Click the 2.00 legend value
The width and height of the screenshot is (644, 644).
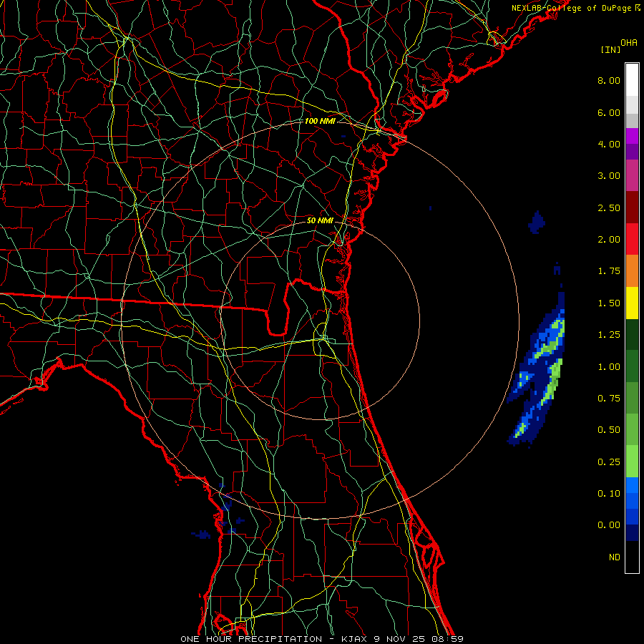click(609, 240)
